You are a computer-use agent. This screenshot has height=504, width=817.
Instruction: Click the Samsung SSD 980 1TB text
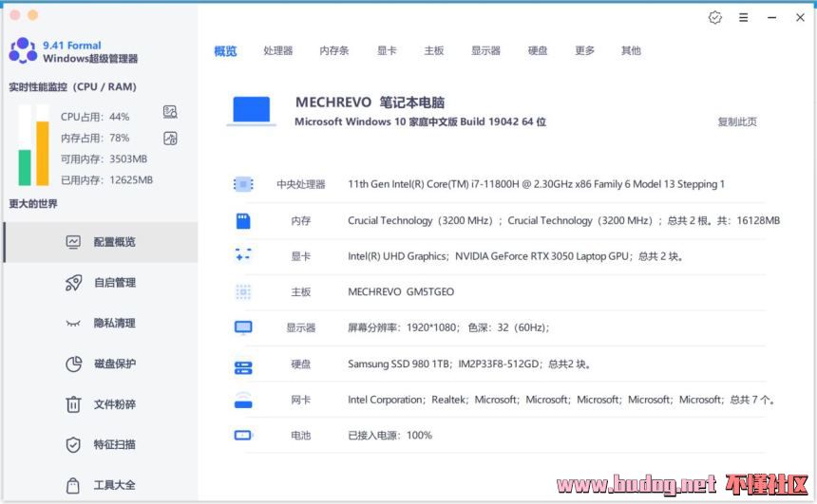pos(400,364)
